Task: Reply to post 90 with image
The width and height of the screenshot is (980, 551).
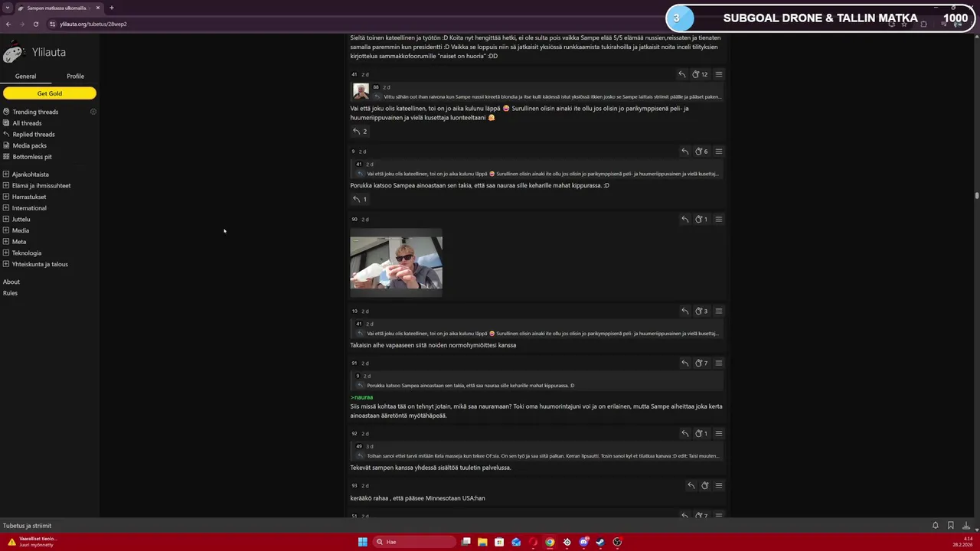Action: pos(684,220)
